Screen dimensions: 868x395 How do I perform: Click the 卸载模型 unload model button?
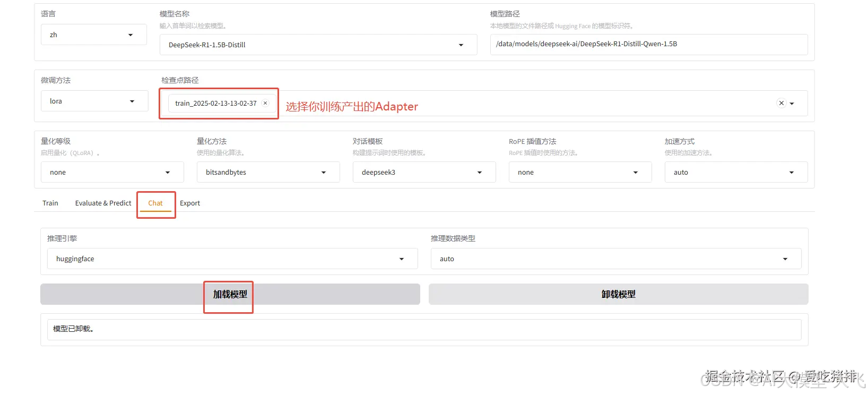619,294
